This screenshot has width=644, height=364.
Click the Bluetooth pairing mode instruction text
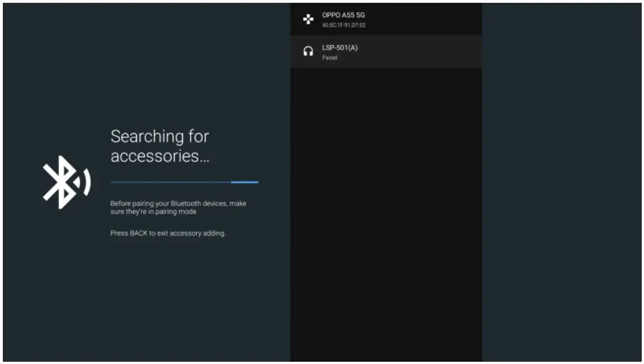pyautogui.click(x=178, y=208)
